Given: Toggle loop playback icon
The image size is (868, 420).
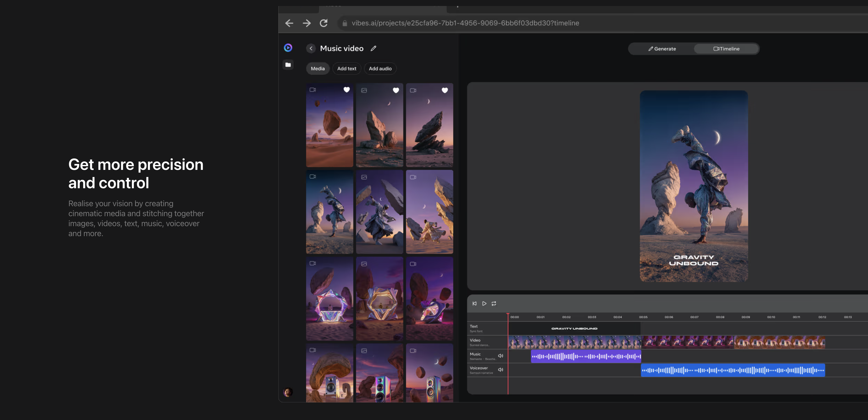Looking at the screenshot, I should pos(494,303).
